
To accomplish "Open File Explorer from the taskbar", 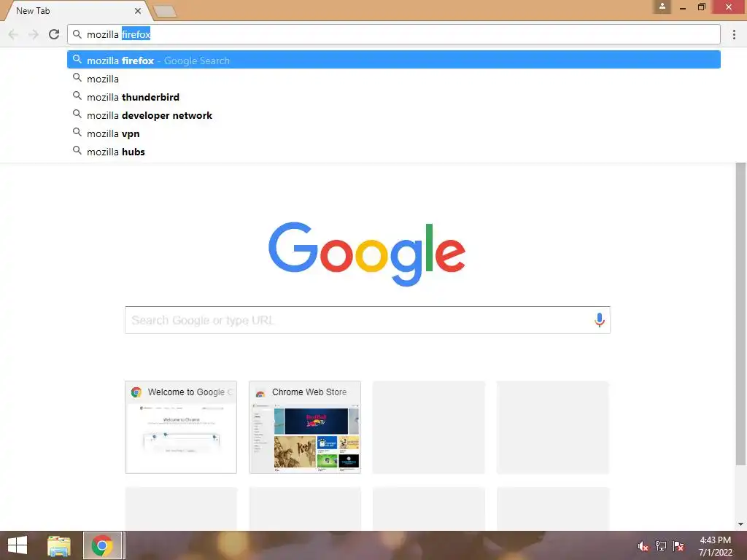I will coord(59,545).
